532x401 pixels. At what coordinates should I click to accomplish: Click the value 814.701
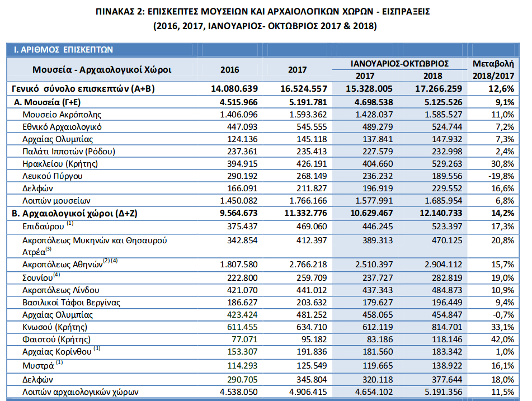(x=447, y=327)
